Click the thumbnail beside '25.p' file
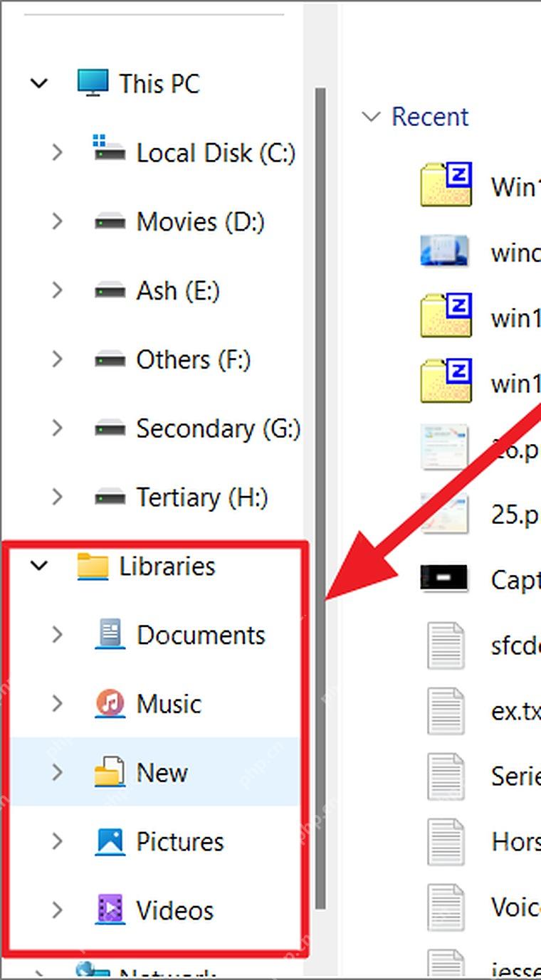 coord(444,513)
